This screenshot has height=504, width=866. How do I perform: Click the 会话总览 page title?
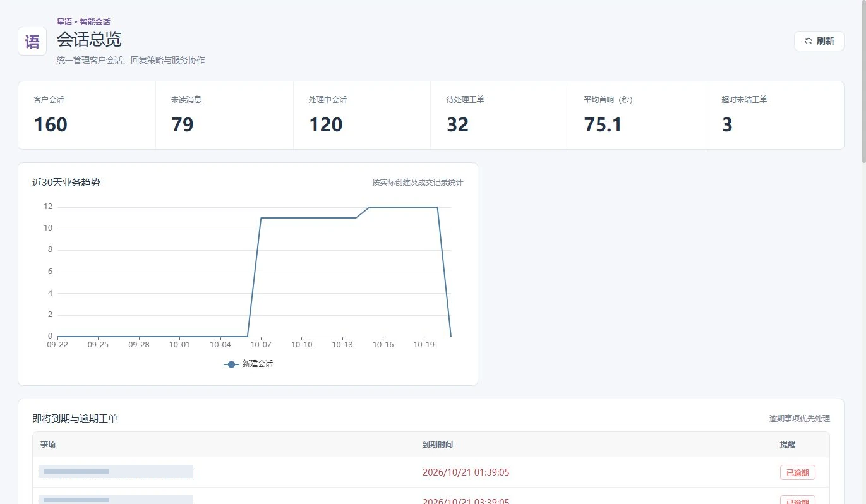pyautogui.click(x=89, y=40)
